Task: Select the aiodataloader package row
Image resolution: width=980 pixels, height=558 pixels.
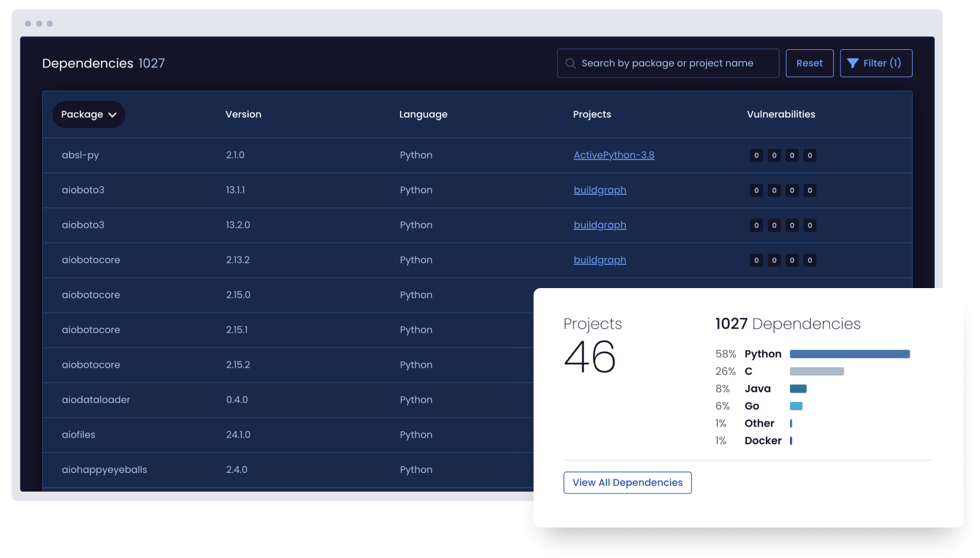Action: [96, 400]
